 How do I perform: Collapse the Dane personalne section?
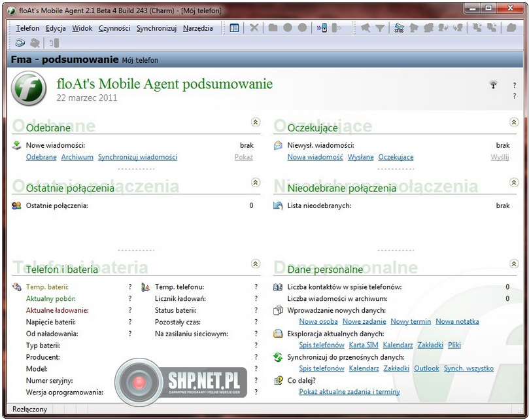514,264
